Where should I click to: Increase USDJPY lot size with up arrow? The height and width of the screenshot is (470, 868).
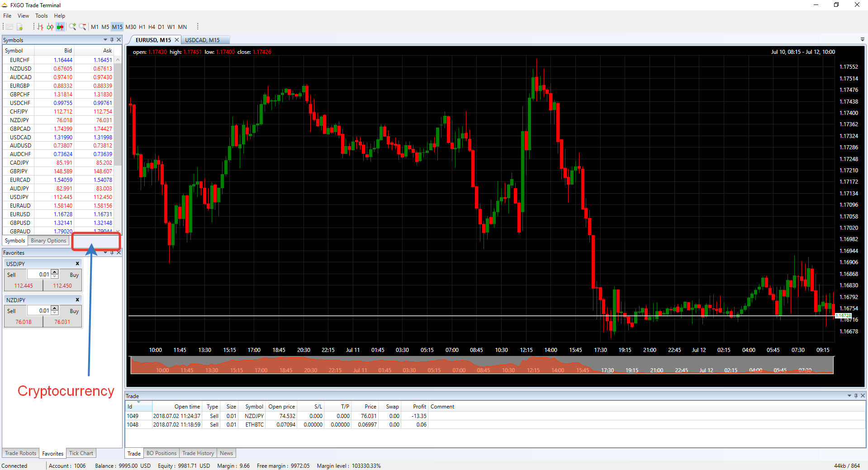point(55,272)
